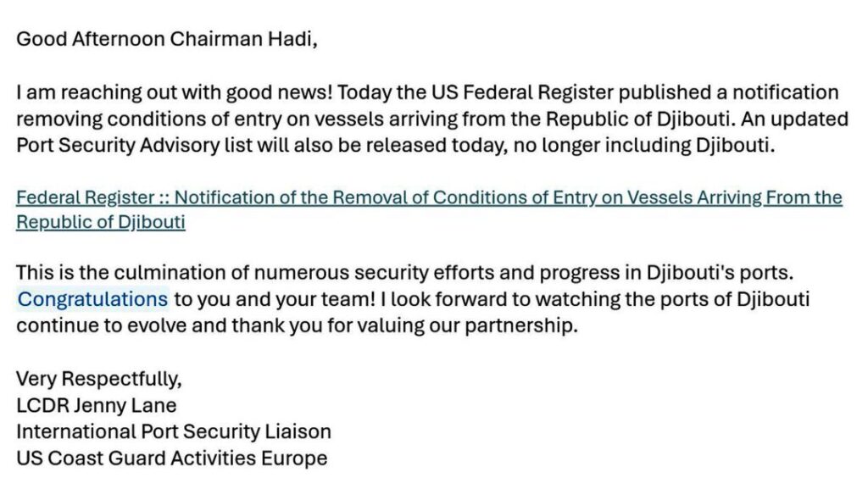The image size is (868, 489).
Task: Click the 'LCDR Jenny Lane' signature name
Action: [97, 405]
